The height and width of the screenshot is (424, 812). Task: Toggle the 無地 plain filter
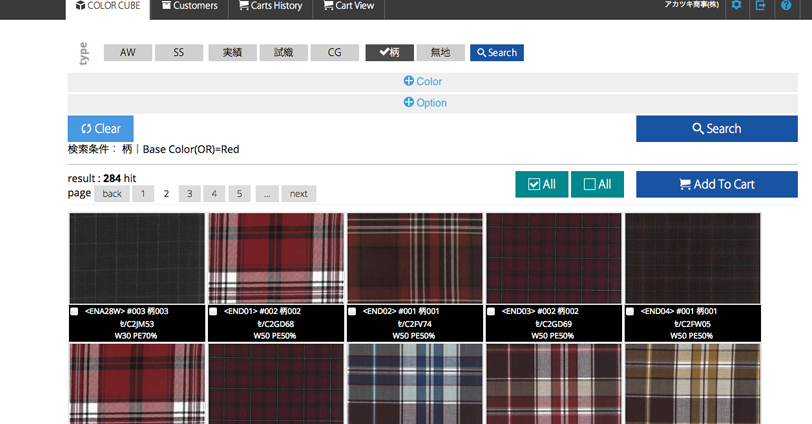point(441,52)
